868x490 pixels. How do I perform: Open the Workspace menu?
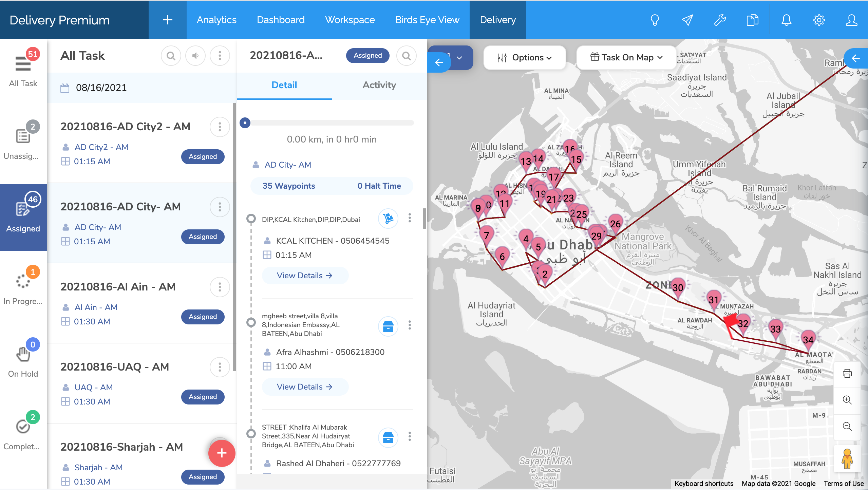[350, 20]
